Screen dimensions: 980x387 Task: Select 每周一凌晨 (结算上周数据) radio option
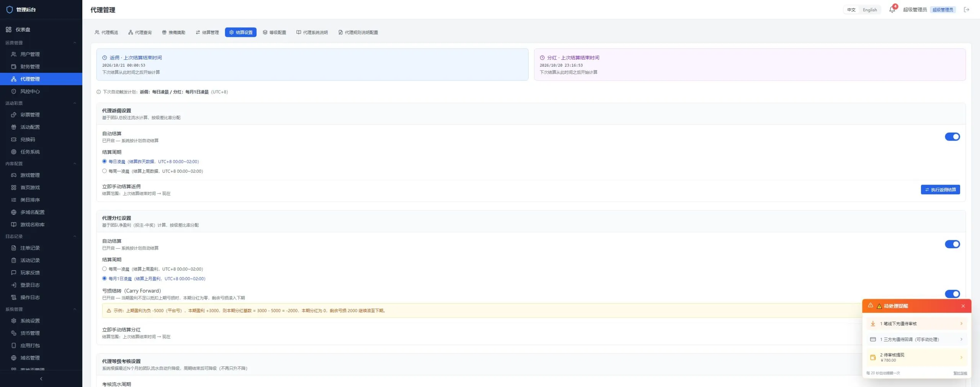104,171
